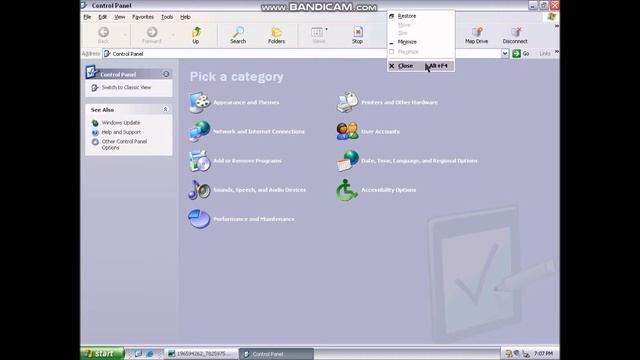
Task: Open Other Control Panel Options link
Action: coord(124,144)
